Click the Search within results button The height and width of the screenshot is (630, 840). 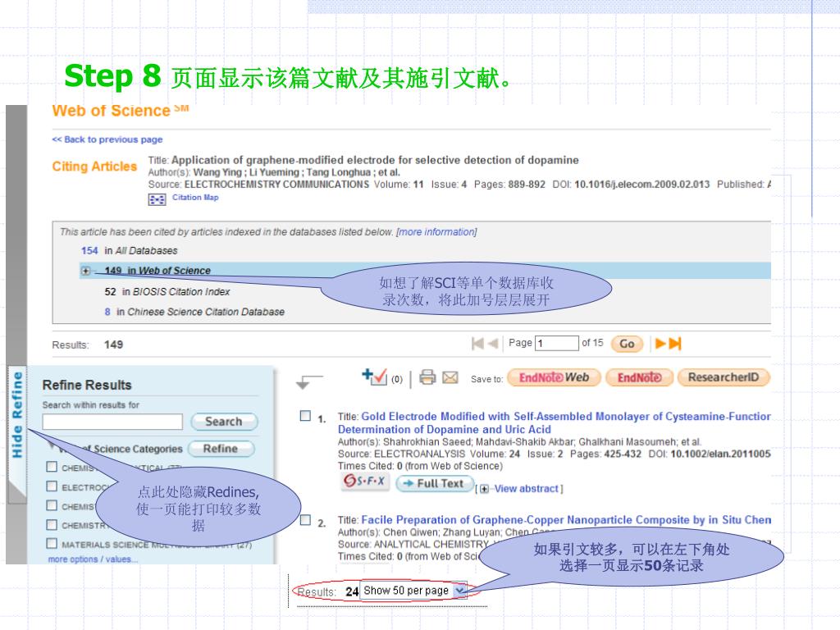(223, 422)
